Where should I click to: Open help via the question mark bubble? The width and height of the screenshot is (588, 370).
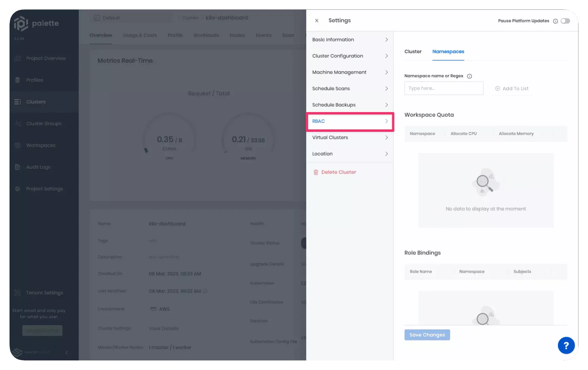pos(566,346)
